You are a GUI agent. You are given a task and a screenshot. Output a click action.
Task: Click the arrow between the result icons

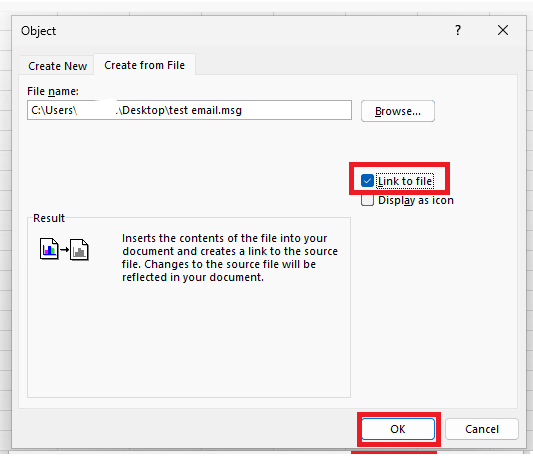[x=64, y=250]
